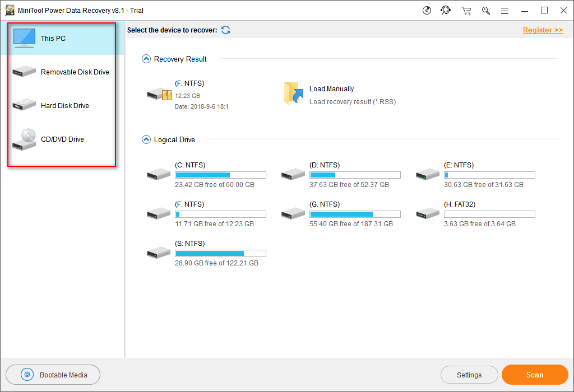The width and height of the screenshot is (574, 392).
Task: Click the '(H: FAT32)' label
Action: pyautogui.click(x=460, y=204)
